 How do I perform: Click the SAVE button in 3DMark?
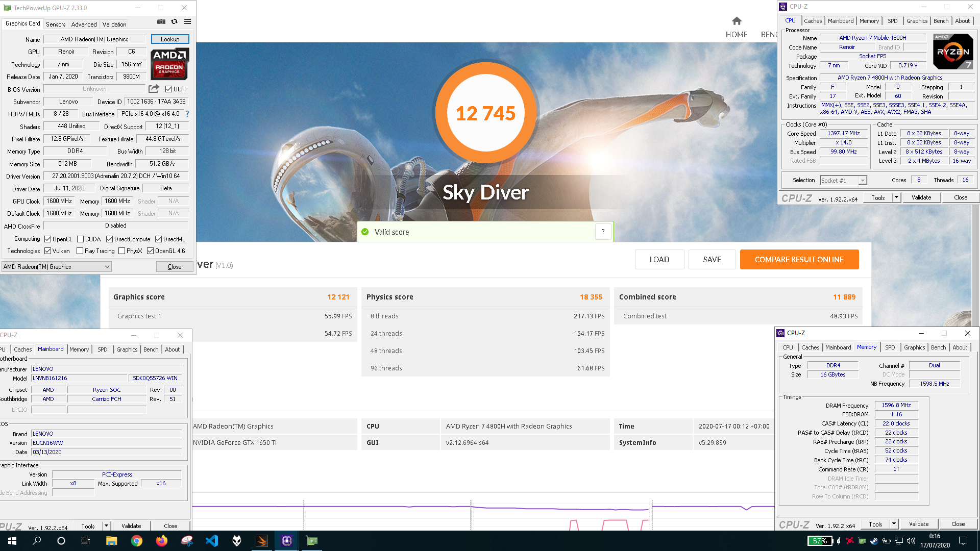(712, 259)
